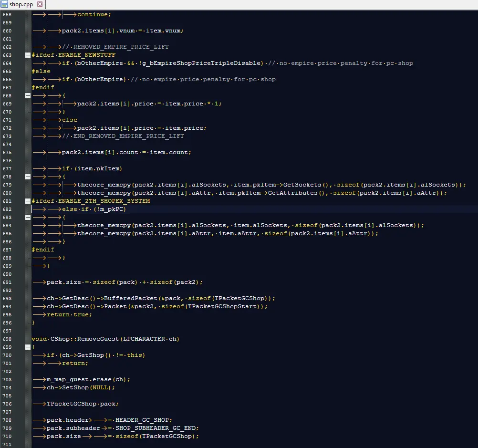478x448 pixels.
Task: Click 'item.alSockets' argument on line 684
Action: tap(260, 225)
